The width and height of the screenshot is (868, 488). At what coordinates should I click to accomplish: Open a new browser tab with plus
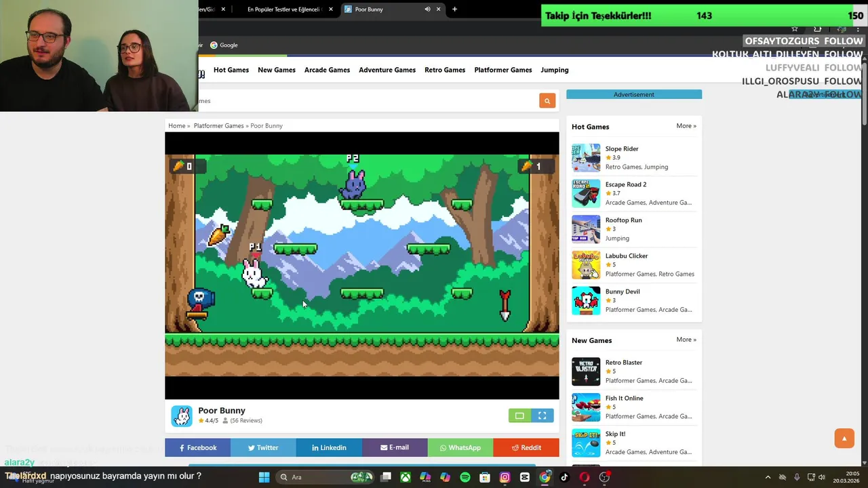[x=454, y=9]
